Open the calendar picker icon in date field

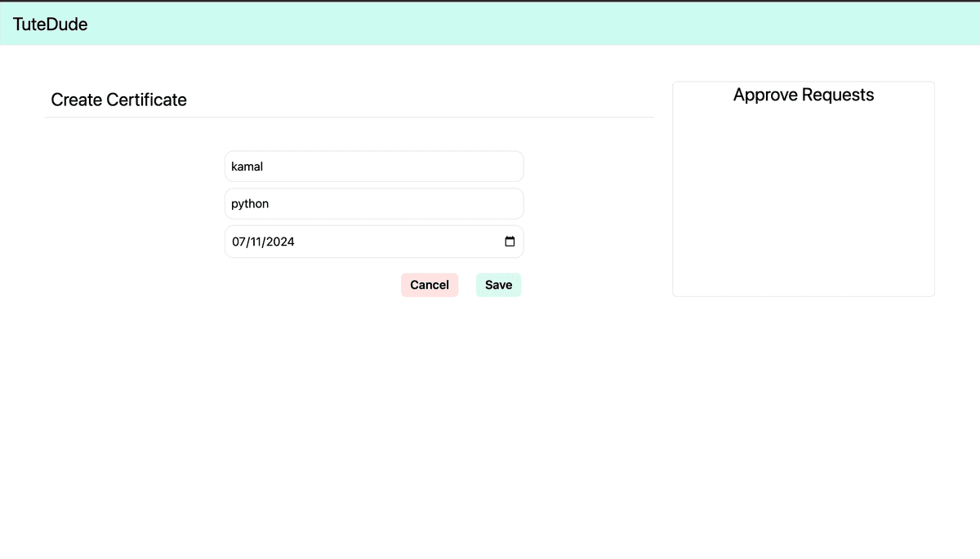click(x=510, y=242)
